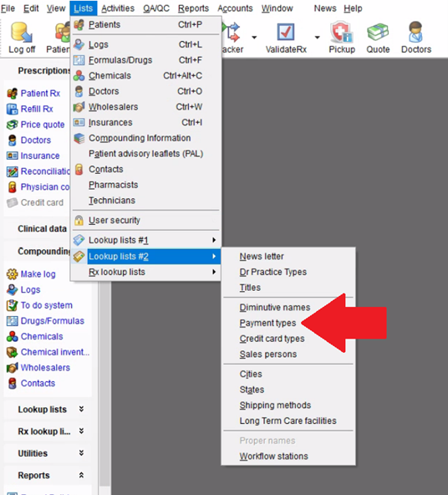Highlight Lookup lists #2 menu entry

pyautogui.click(x=145, y=257)
